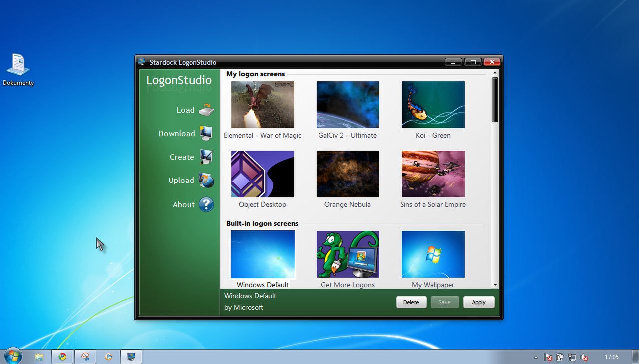639x364 pixels.
Task: Open Windows Explorer from taskbar
Action: (x=39, y=357)
